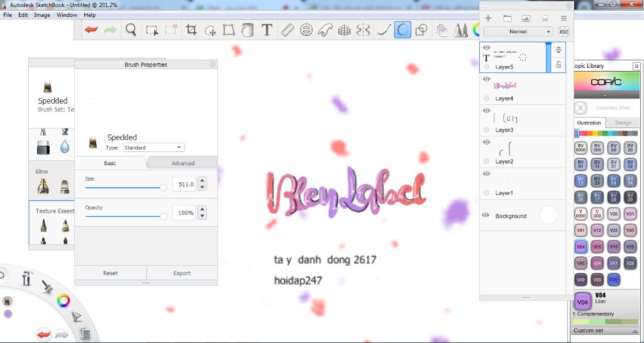
Task: Open the lagoon color wheel
Action: (x=64, y=301)
